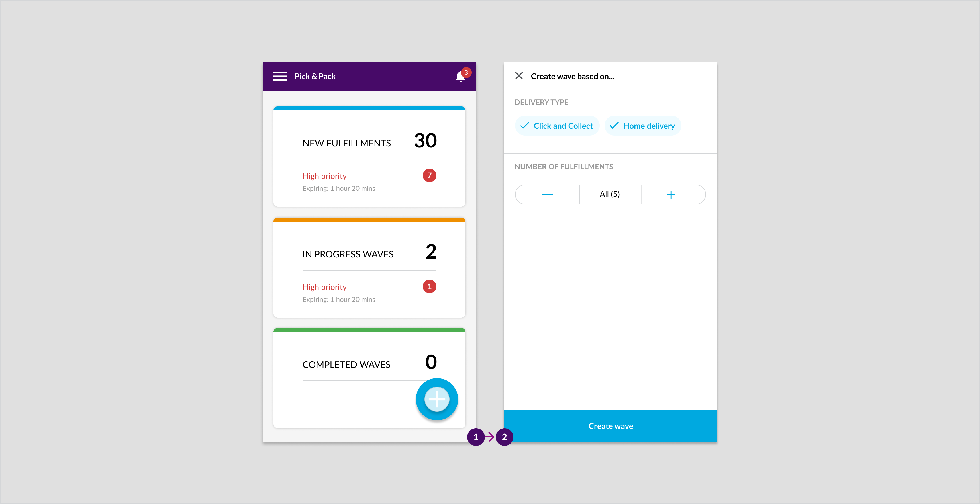
Task: Toggle Click and Collect delivery type
Action: click(x=557, y=125)
